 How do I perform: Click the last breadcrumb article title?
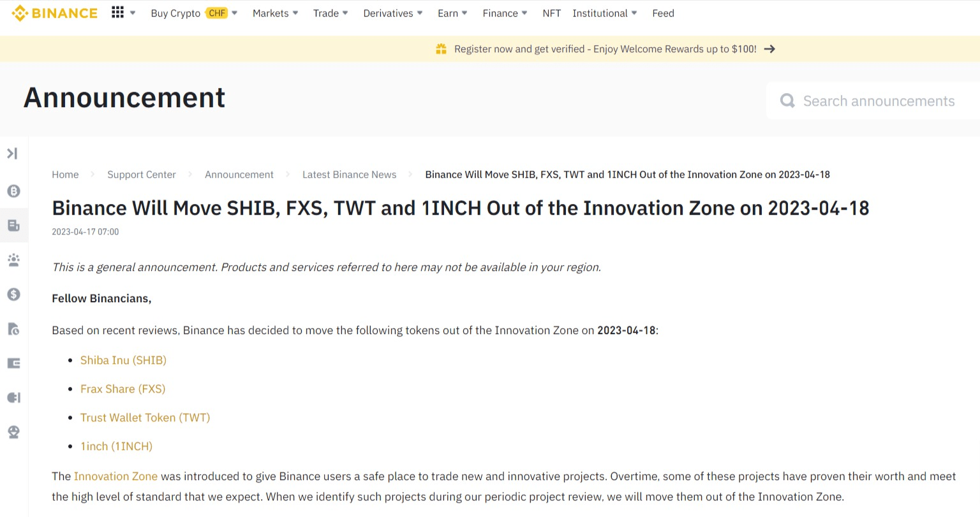click(627, 174)
